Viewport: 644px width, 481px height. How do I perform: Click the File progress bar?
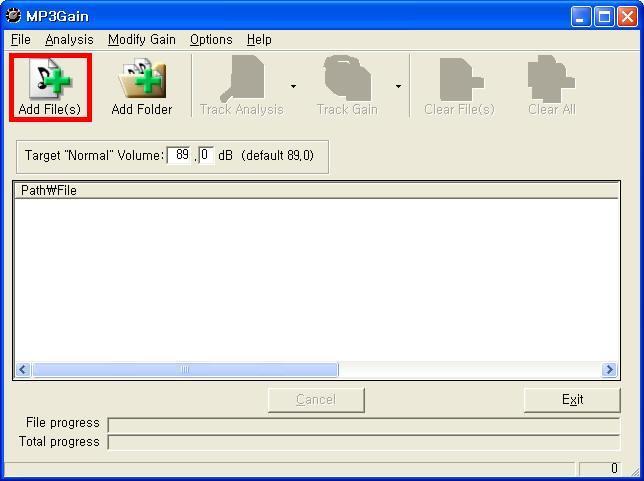coord(363,424)
